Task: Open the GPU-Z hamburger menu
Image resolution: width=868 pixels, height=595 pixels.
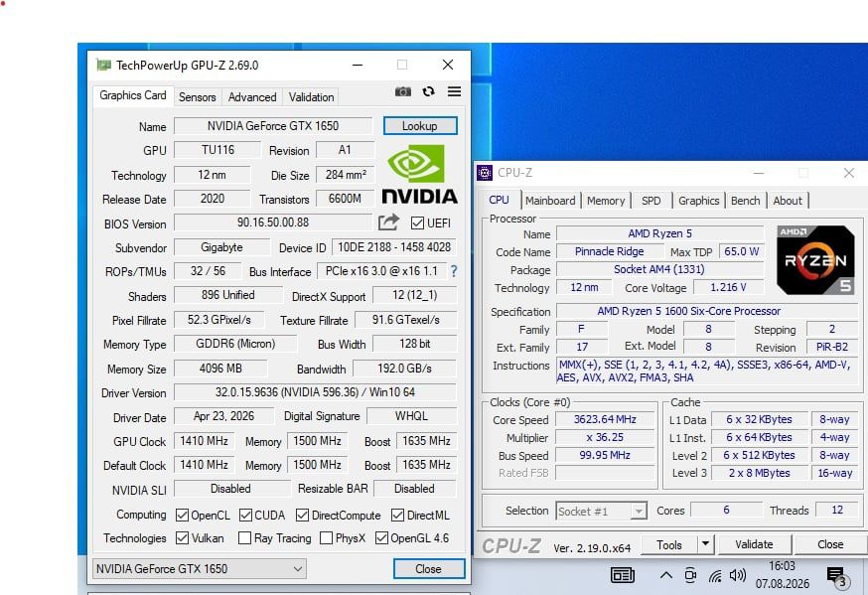Action: pos(454,91)
